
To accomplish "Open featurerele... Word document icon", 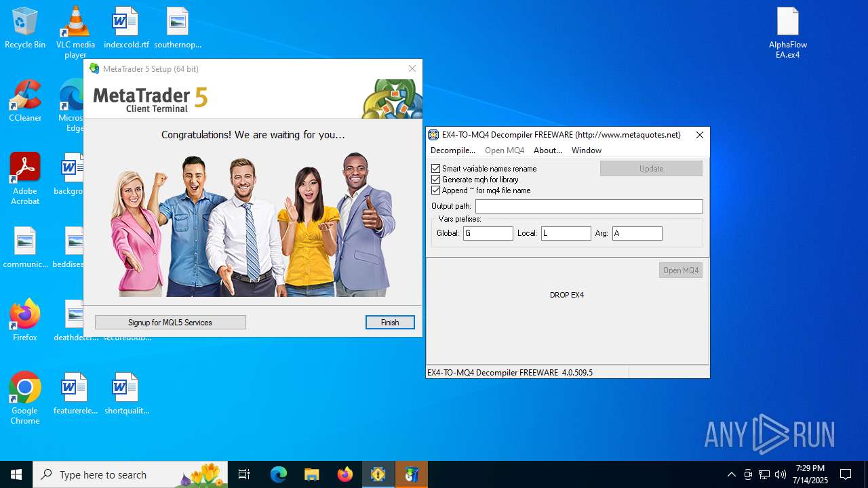I will (75, 394).
